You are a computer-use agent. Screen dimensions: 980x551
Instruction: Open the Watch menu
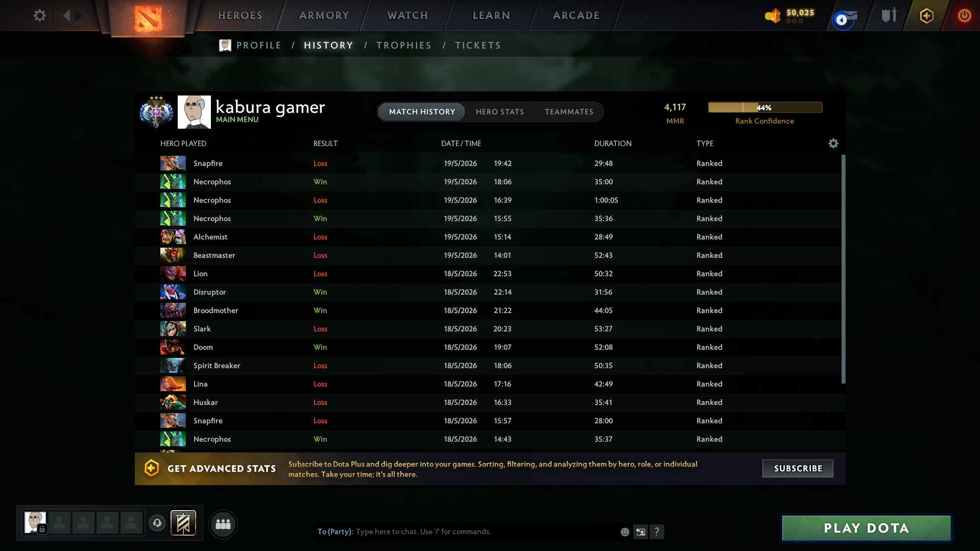[408, 15]
